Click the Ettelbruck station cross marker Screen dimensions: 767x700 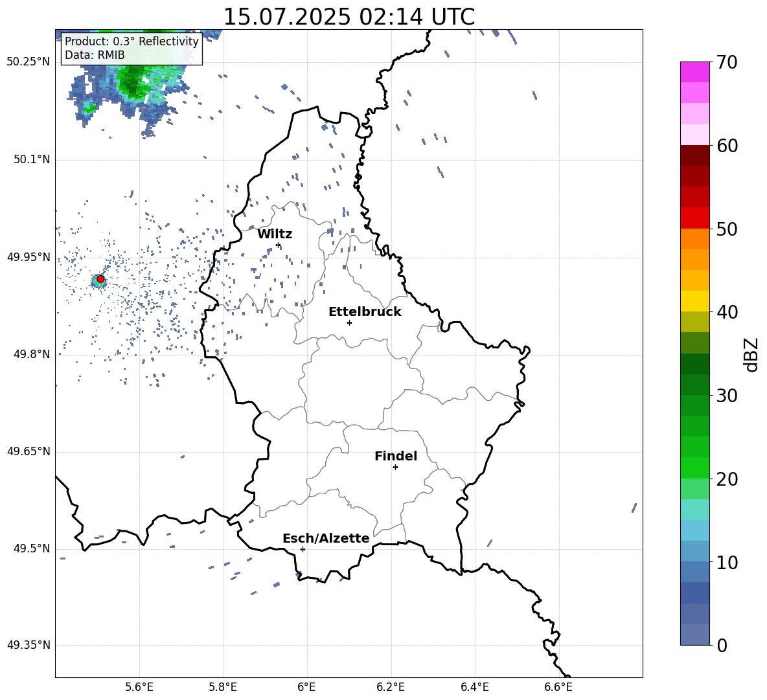349,322
